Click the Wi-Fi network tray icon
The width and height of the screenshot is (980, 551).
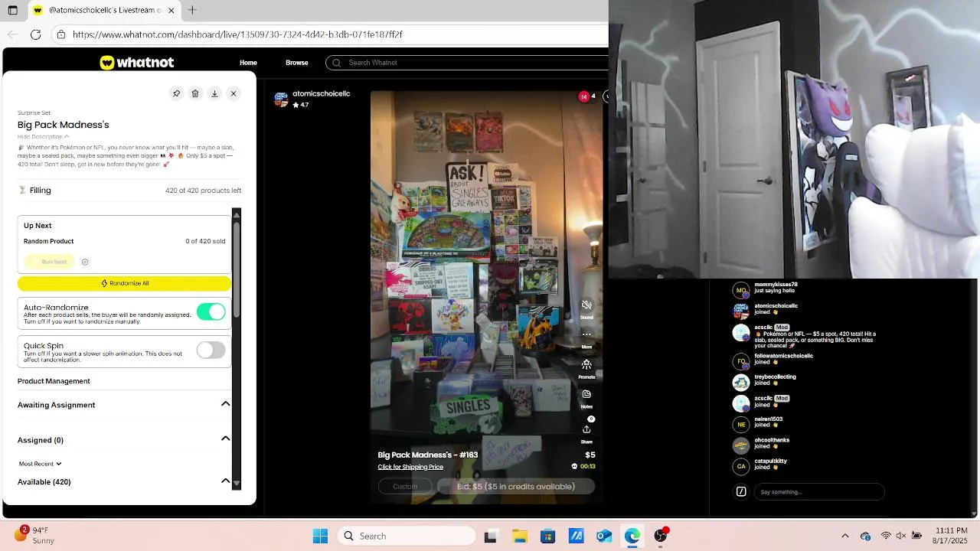(x=886, y=536)
